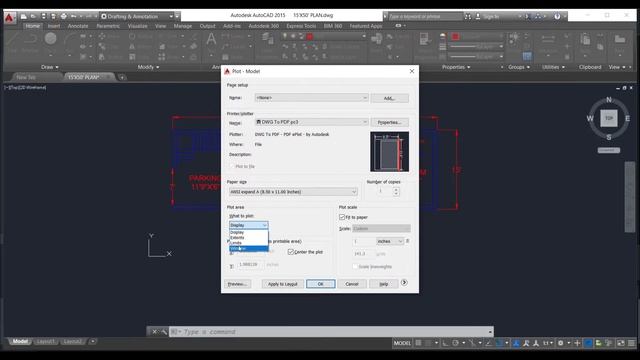Click the Help question mark icon
The image size is (640, 360).
coord(557,17)
